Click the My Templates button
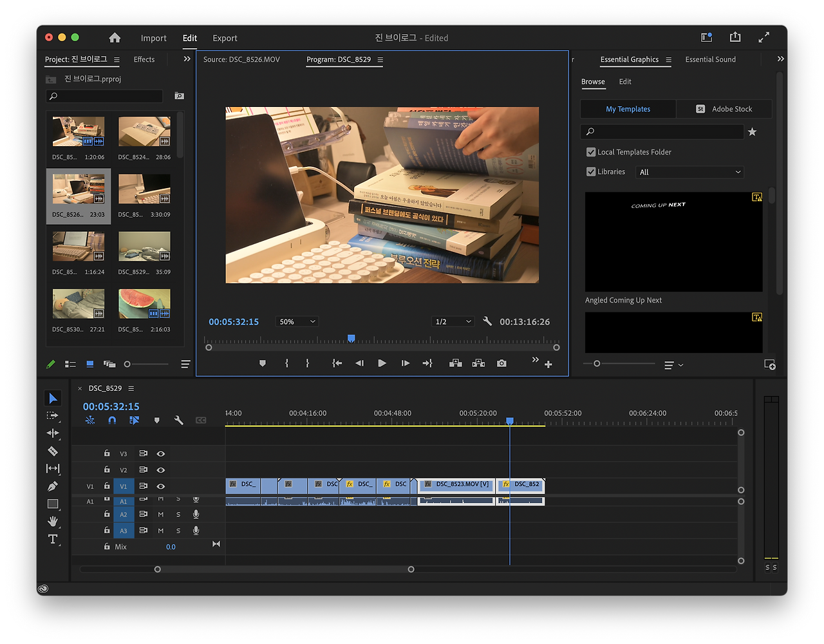Viewport: 824px width, 644px height. (628, 109)
